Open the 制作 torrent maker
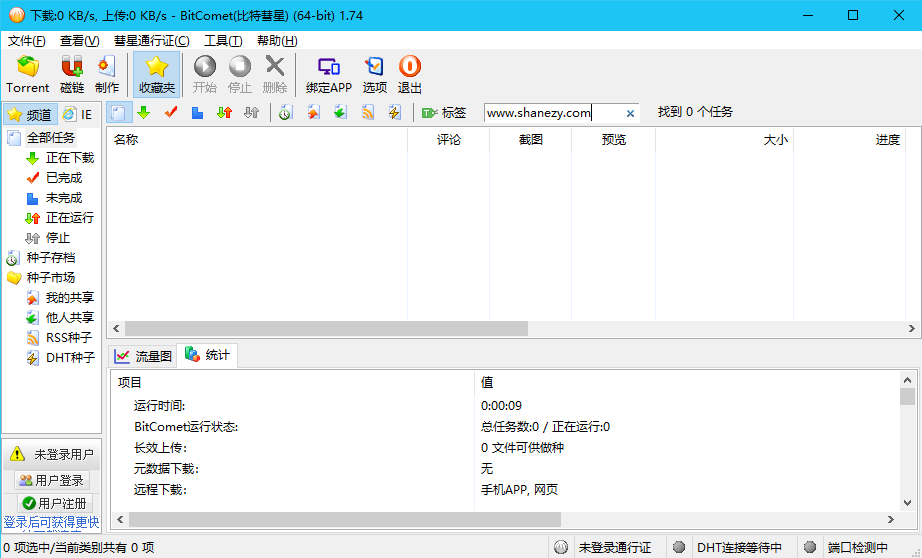922x558 pixels. pyautogui.click(x=107, y=74)
